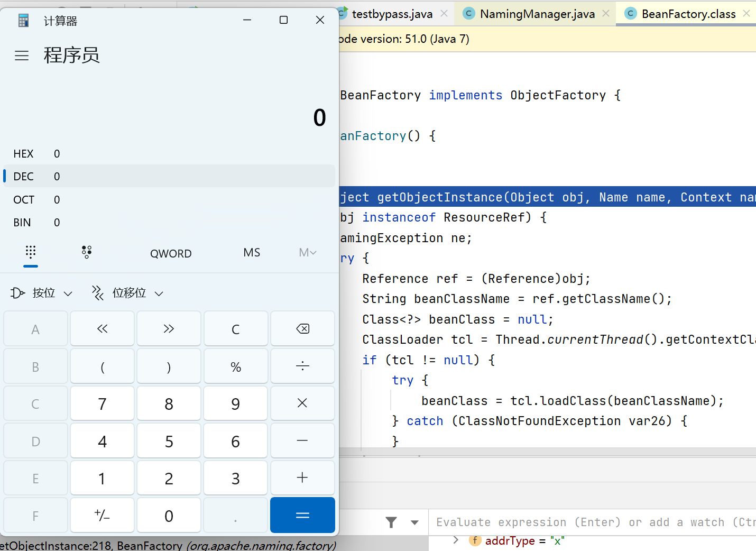Select the HEX number base

(x=169, y=154)
